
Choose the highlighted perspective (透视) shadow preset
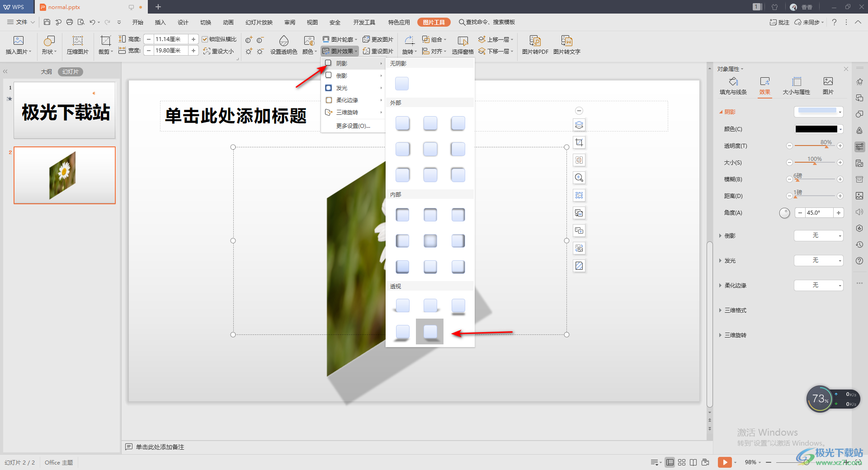pyautogui.click(x=430, y=332)
